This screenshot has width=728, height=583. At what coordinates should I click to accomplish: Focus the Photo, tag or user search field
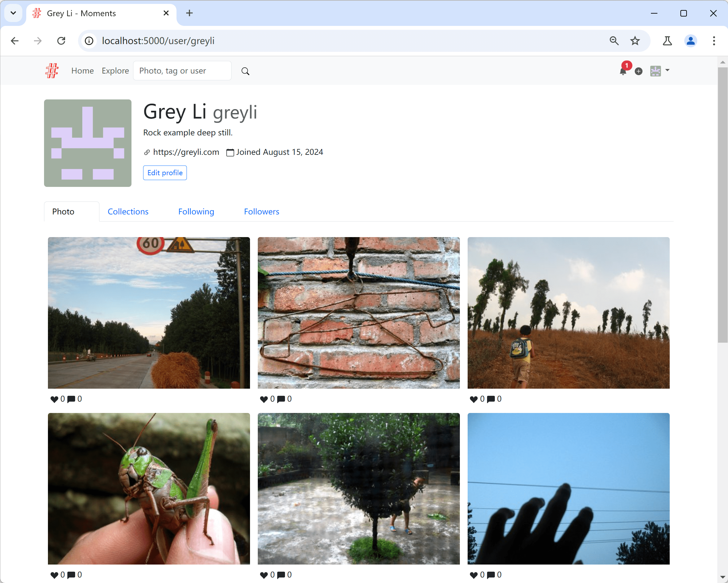tap(182, 71)
